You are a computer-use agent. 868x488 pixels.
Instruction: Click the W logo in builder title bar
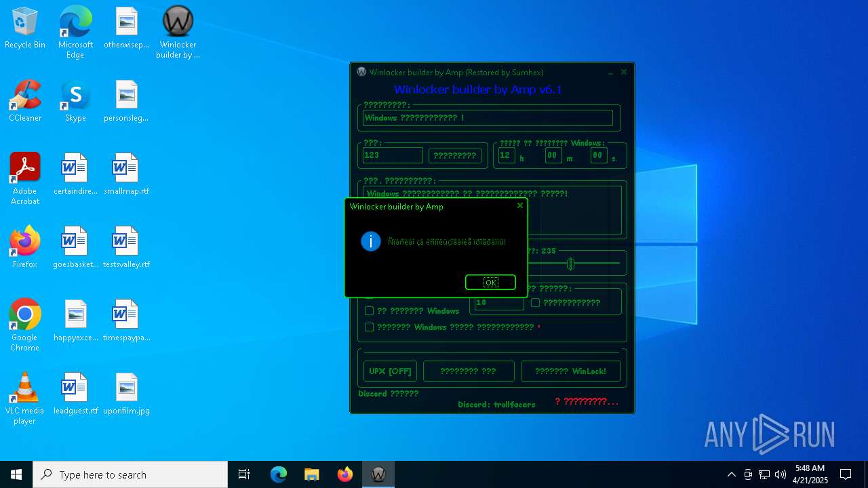(x=361, y=72)
